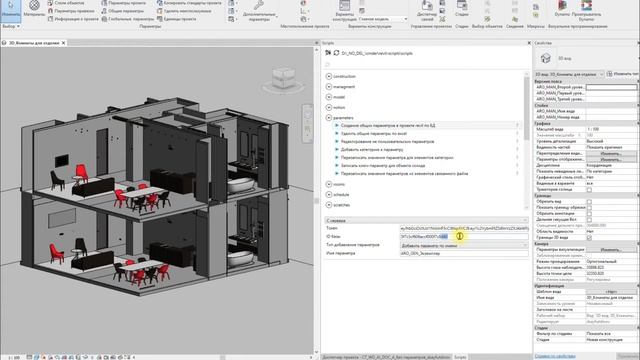Open Справка по свойствам link

[555, 356]
